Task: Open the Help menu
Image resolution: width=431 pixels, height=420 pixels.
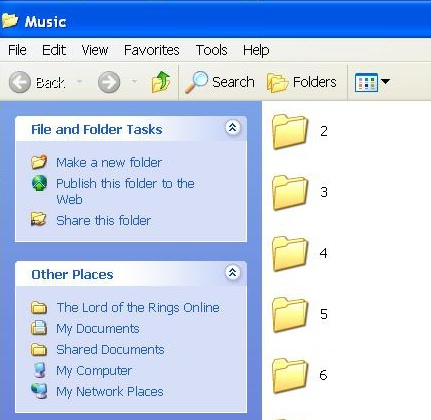Action: pyautogui.click(x=256, y=51)
